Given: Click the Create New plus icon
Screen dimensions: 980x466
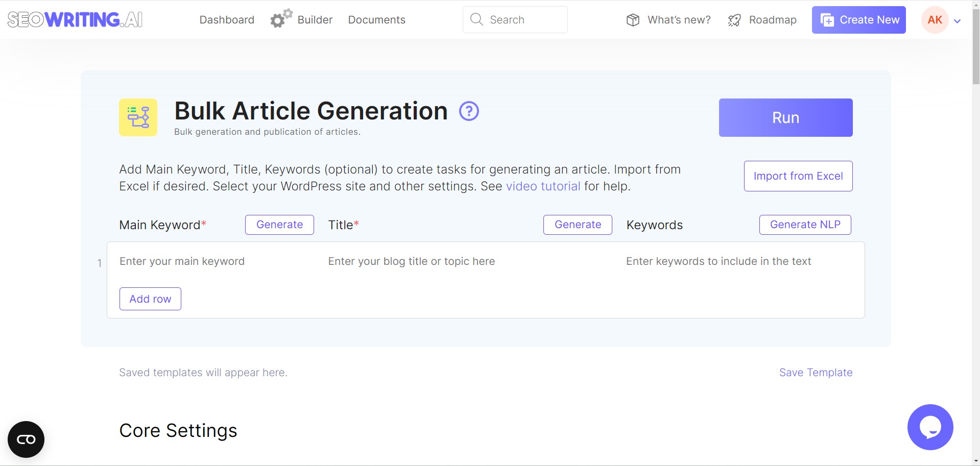Looking at the screenshot, I should [x=827, y=20].
